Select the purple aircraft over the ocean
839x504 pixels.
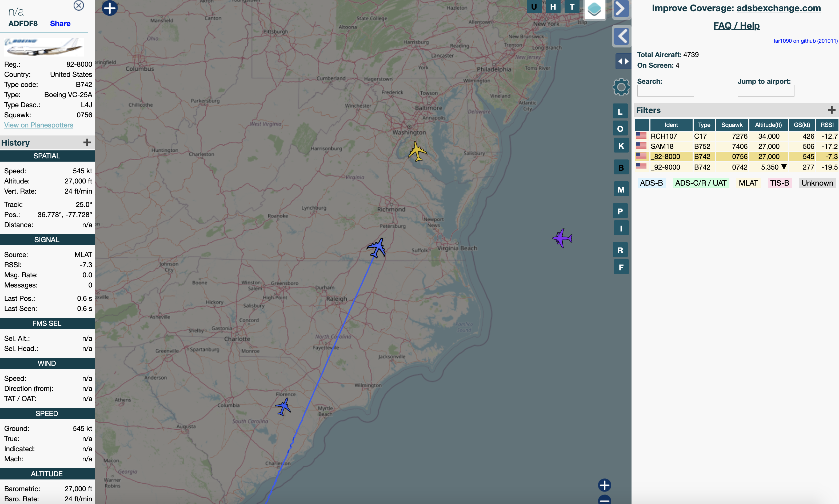(562, 238)
